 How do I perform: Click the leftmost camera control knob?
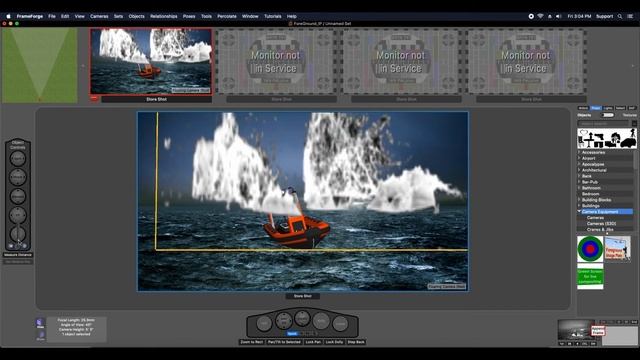coord(264,324)
